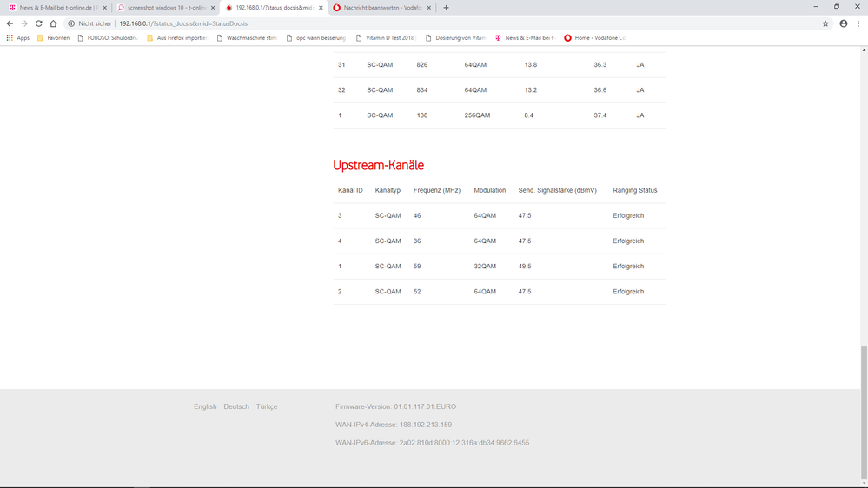
Task: Click the 'Kanal ID' column header
Action: (x=350, y=190)
